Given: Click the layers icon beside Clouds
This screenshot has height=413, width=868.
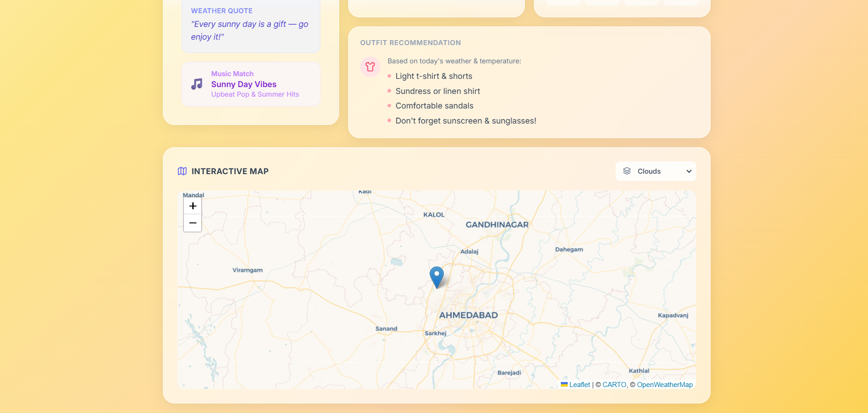Looking at the screenshot, I should (627, 171).
